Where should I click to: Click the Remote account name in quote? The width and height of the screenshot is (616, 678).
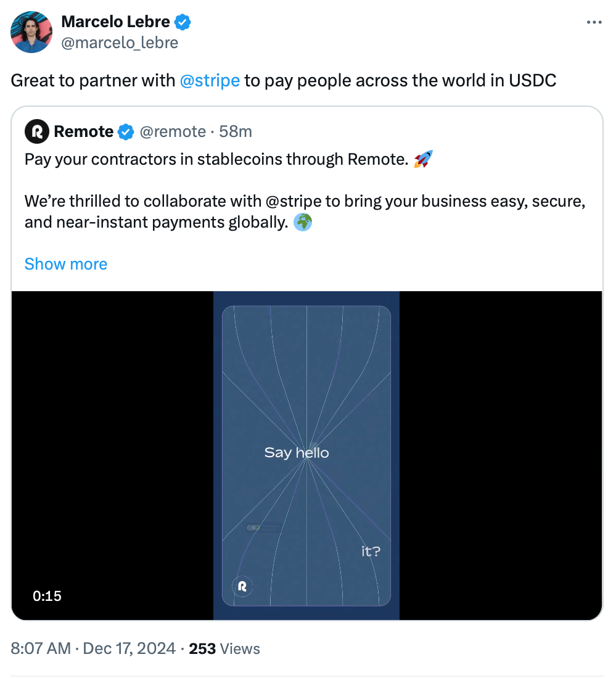pos(84,131)
